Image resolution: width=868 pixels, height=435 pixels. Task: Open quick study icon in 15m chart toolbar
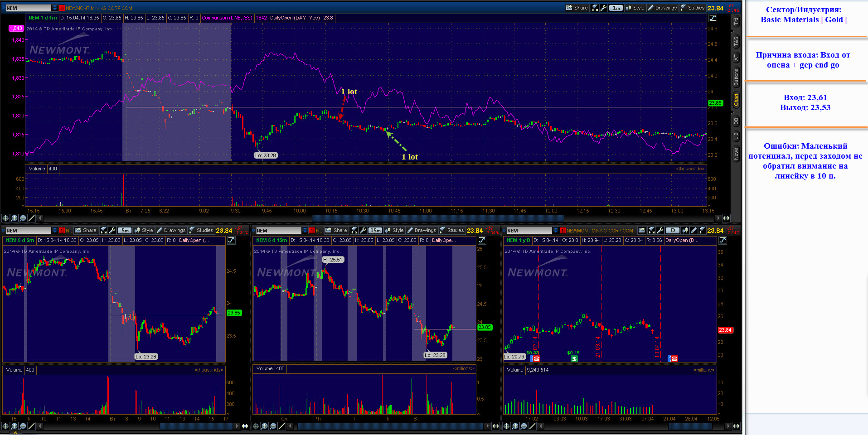354,230
